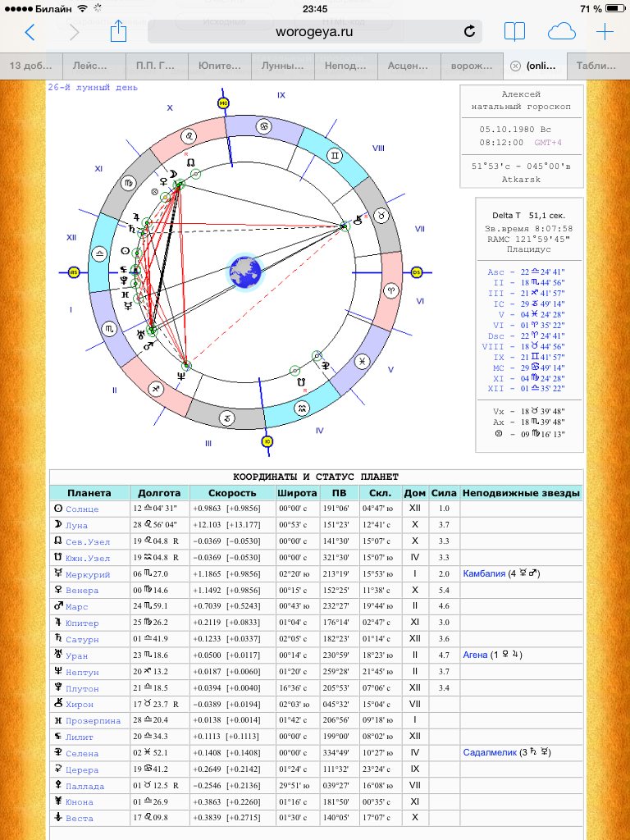Switch to the 'Табли…' tab
This screenshot has height=840, width=630.
(598, 66)
